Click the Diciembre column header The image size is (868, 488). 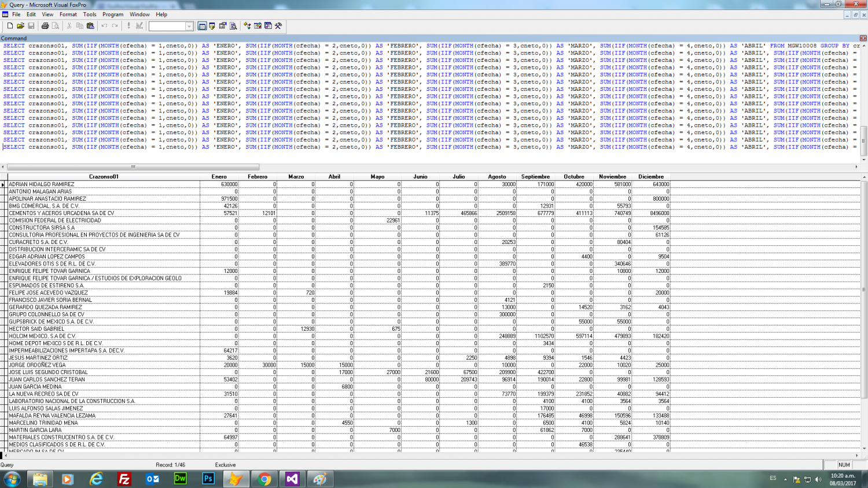651,177
